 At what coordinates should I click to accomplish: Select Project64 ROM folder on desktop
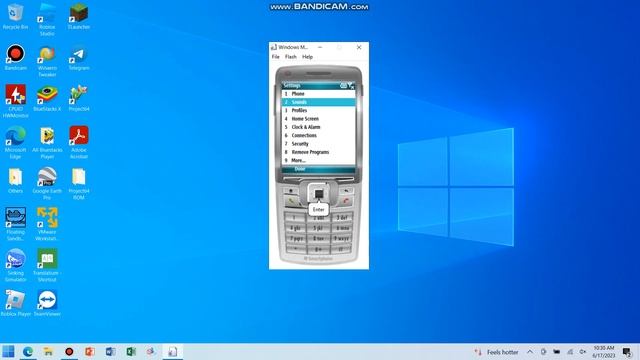point(79,183)
